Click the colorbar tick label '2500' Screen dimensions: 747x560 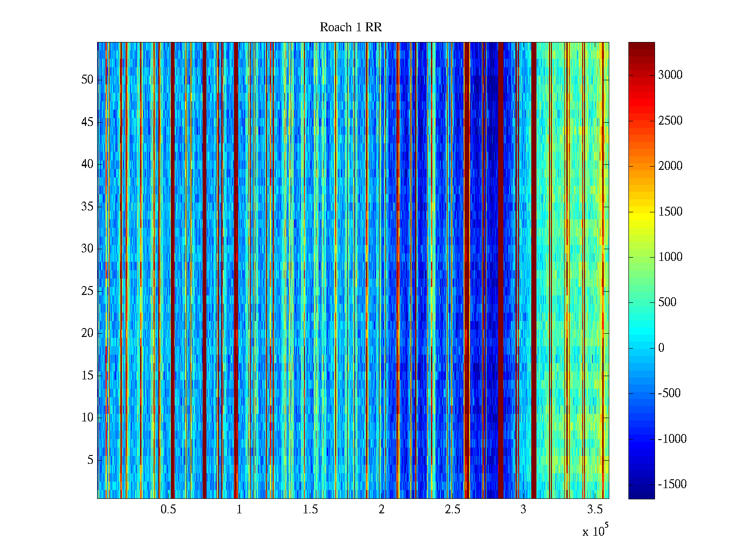click(x=670, y=121)
